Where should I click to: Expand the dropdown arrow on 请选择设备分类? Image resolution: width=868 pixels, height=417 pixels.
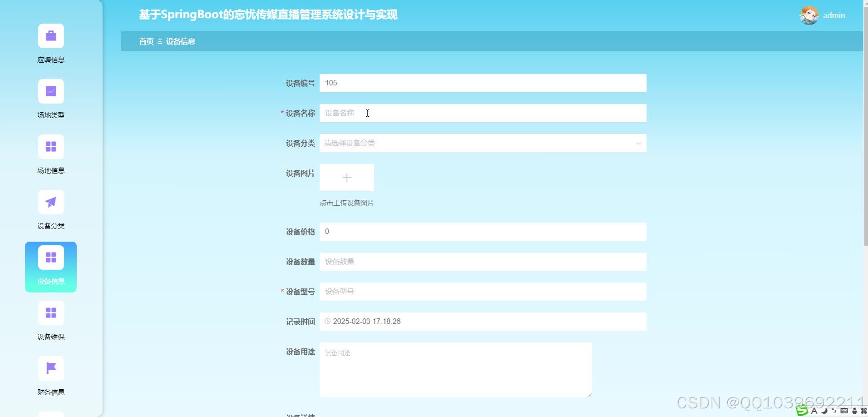click(x=639, y=143)
